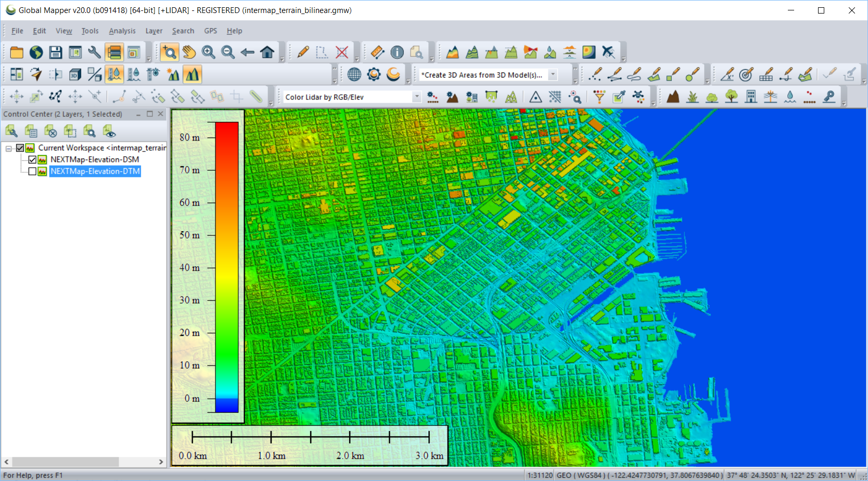Viewport: 868px width, 481px height.
Task: Activate the Digitizer pencil tool
Action: (x=302, y=52)
